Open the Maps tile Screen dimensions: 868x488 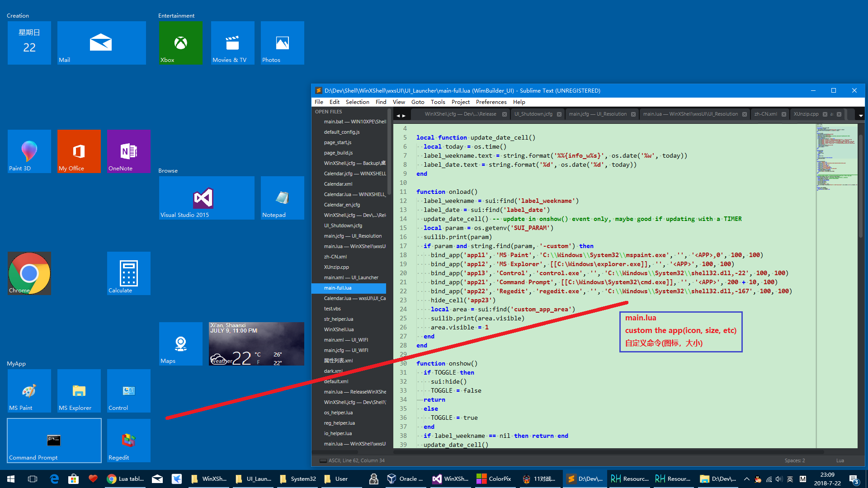[180, 344]
